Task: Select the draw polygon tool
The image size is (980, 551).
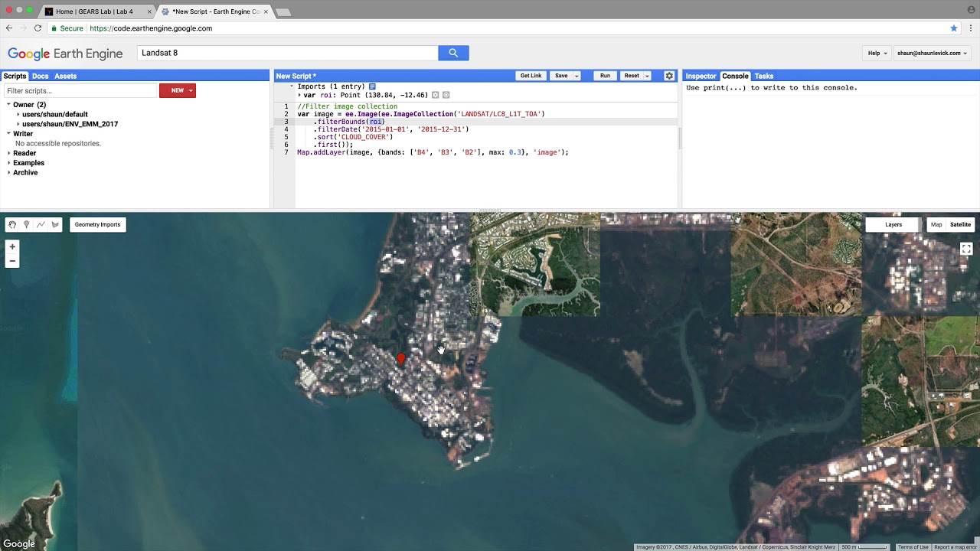Action: point(55,224)
